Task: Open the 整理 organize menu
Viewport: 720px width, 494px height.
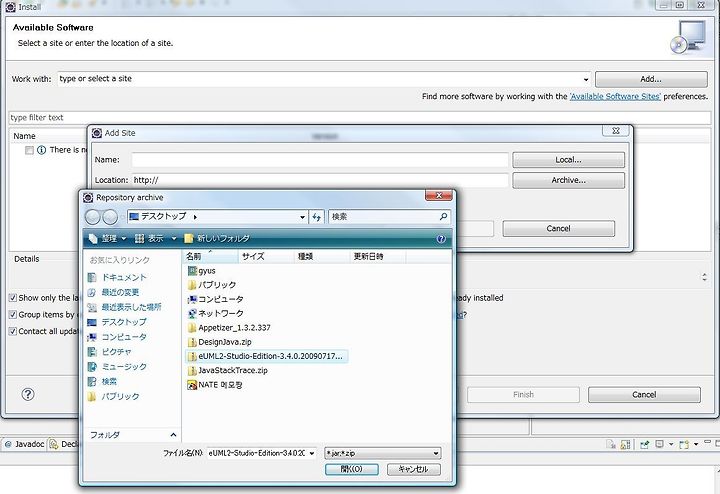Action: pos(108,238)
